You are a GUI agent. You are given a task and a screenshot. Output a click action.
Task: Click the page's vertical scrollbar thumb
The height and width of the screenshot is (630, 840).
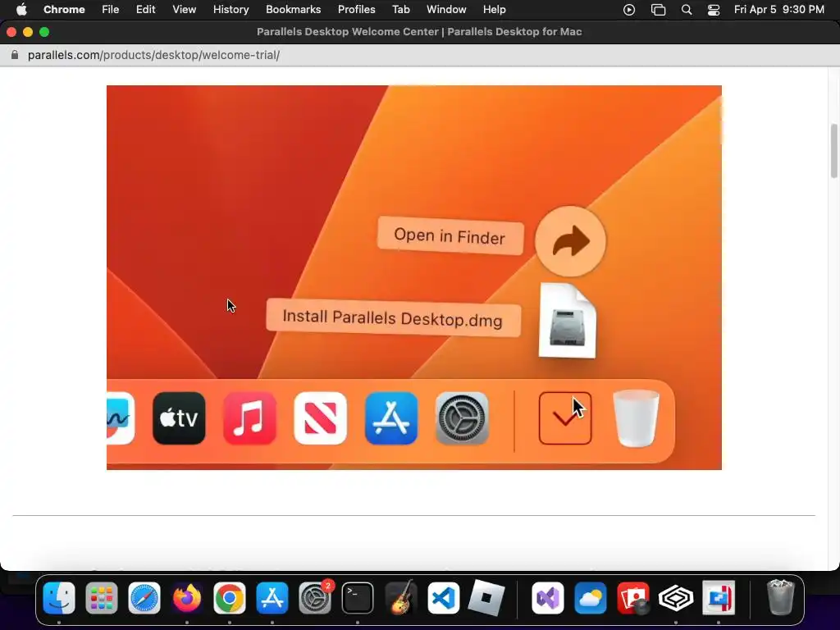833,151
